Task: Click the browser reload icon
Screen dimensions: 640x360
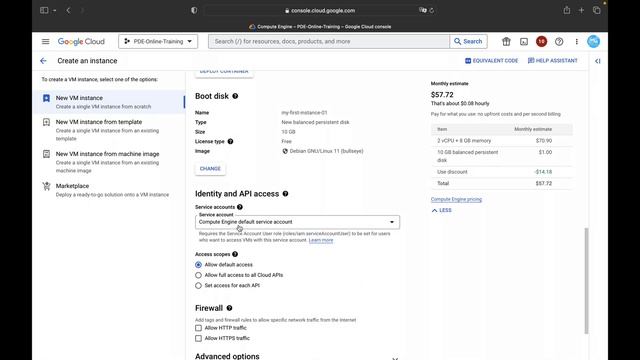Action: click(431, 10)
